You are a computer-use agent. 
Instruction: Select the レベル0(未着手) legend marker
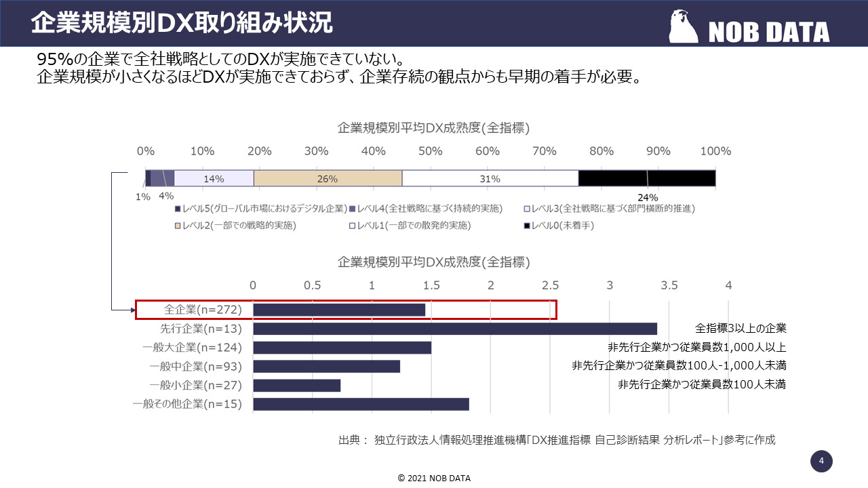(526, 224)
